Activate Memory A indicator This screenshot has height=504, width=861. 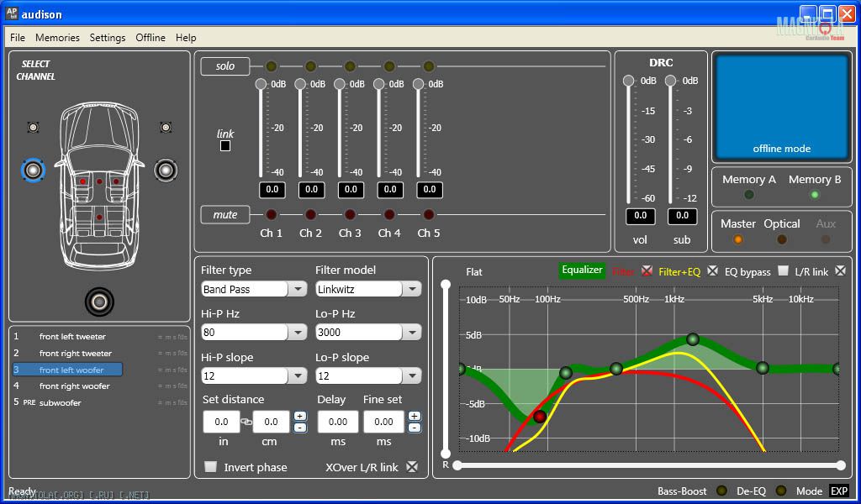(748, 195)
